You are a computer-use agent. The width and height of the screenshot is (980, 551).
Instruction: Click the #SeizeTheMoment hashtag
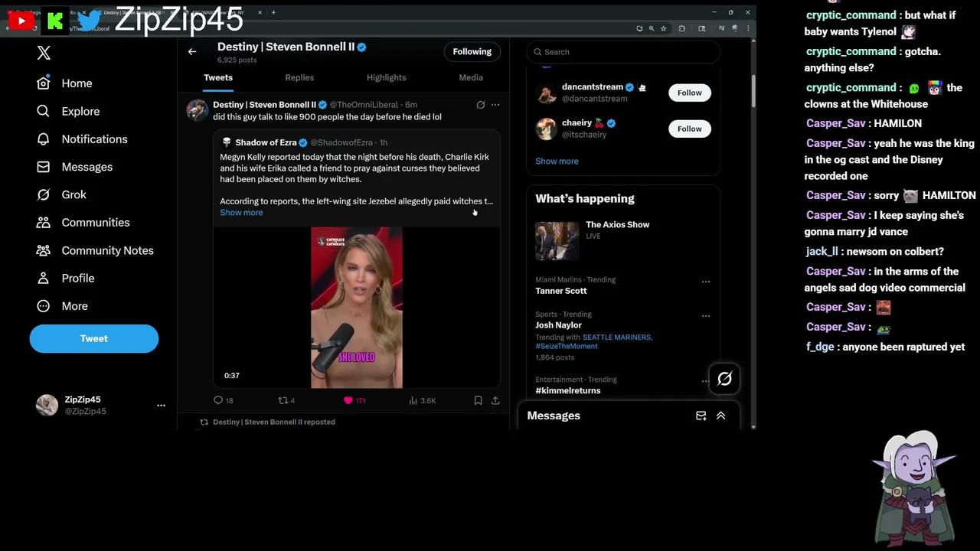pos(567,347)
